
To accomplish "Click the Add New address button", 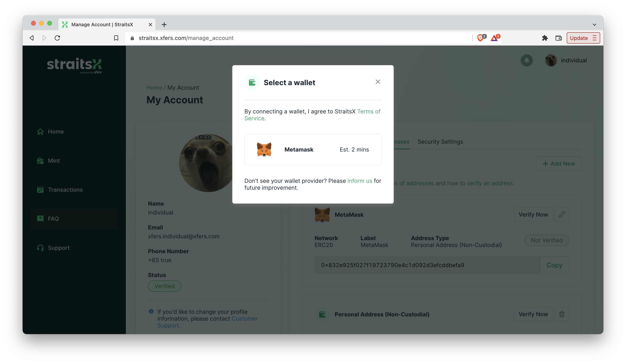I will (x=559, y=163).
